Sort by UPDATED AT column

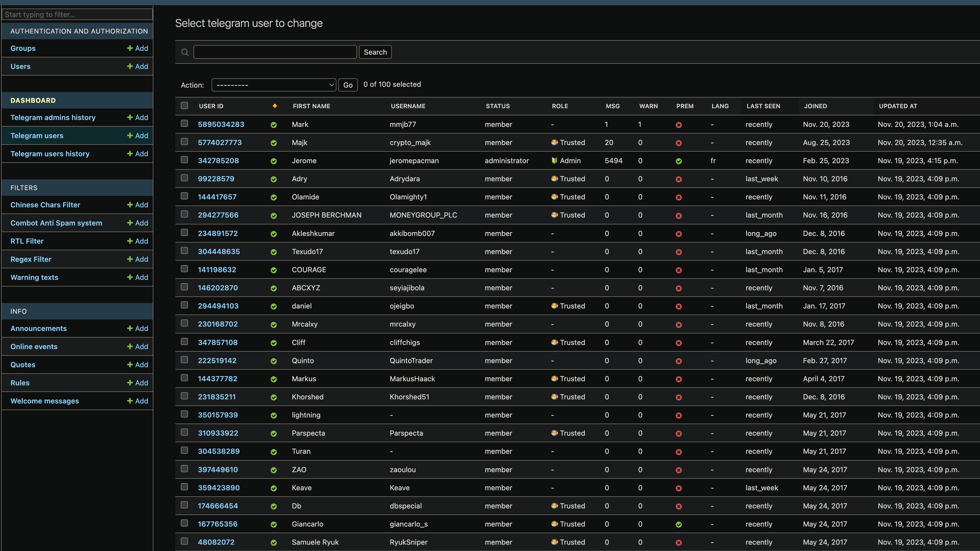tap(898, 106)
